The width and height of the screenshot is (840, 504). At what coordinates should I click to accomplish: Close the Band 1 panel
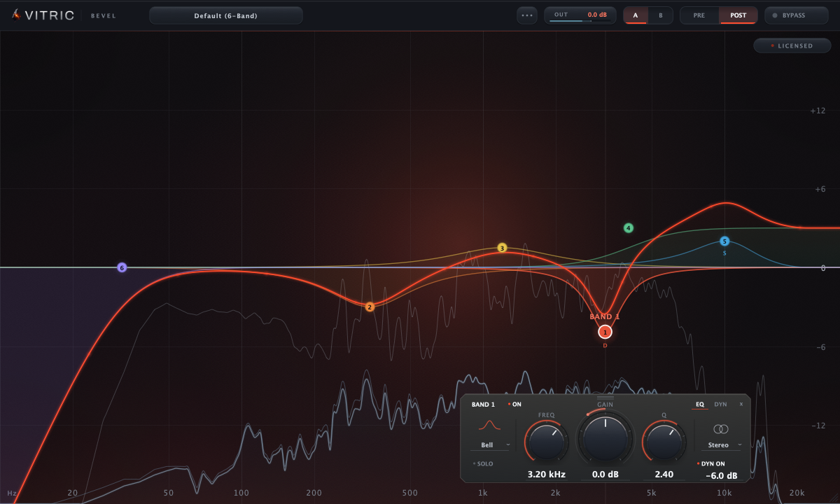tap(741, 405)
